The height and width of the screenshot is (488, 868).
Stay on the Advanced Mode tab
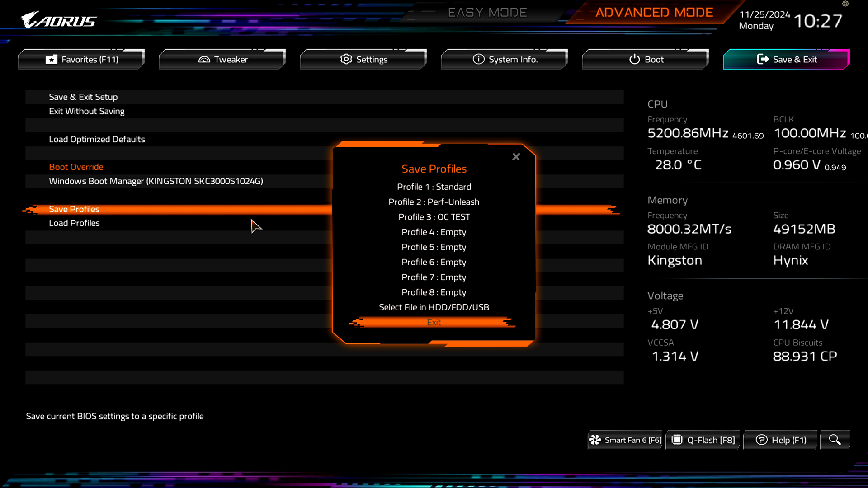(x=654, y=12)
